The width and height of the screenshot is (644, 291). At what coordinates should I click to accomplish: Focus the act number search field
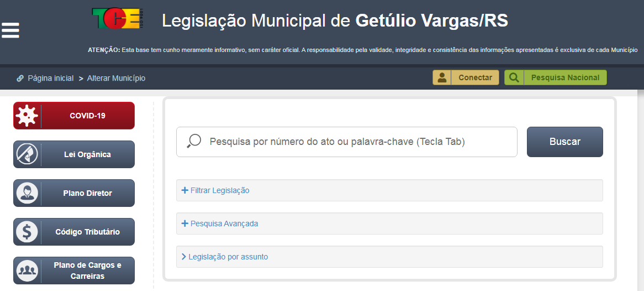(353, 142)
